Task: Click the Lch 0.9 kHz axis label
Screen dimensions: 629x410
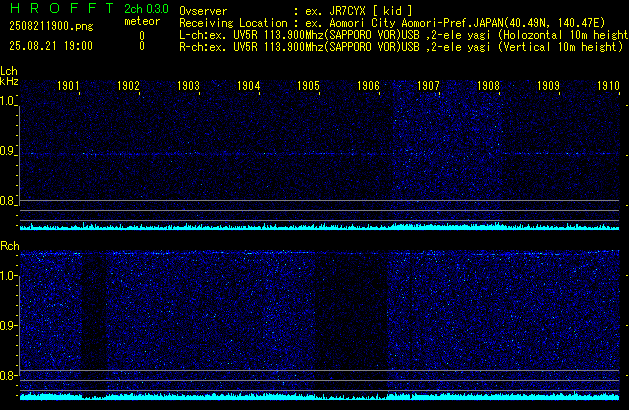Action: 7,151
